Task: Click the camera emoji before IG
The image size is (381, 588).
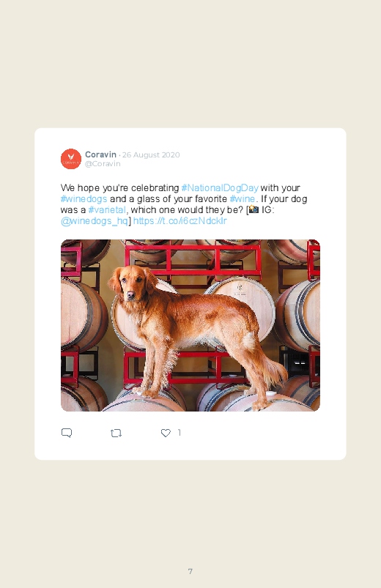Action: [x=254, y=209]
